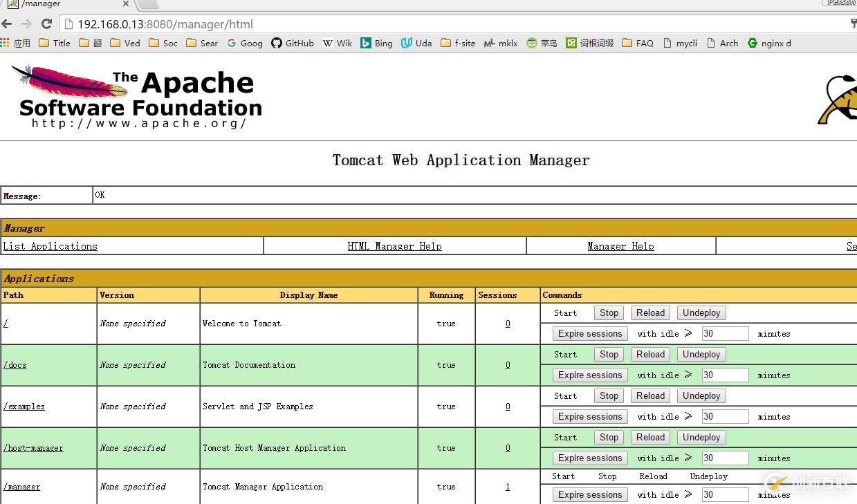Viewport: 857px width, 504px height.
Task: Expire sessions for root / application
Action: tap(590, 334)
